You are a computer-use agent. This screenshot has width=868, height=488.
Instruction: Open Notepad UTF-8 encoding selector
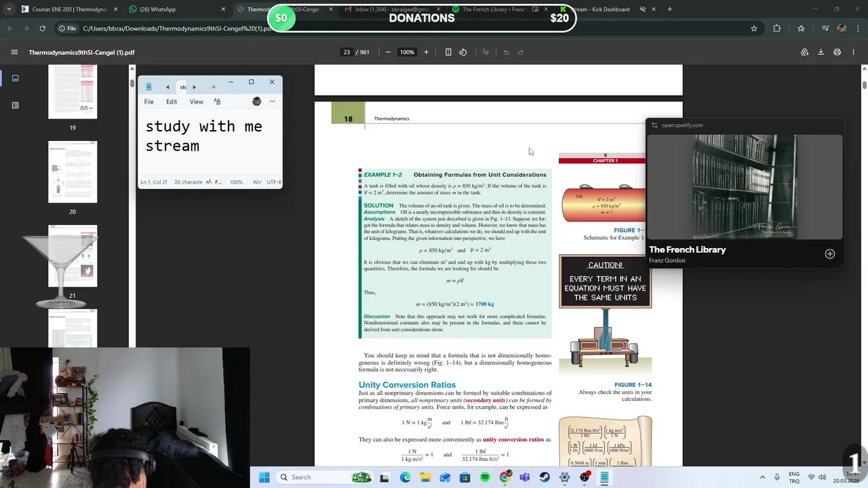[x=274, y=182]
